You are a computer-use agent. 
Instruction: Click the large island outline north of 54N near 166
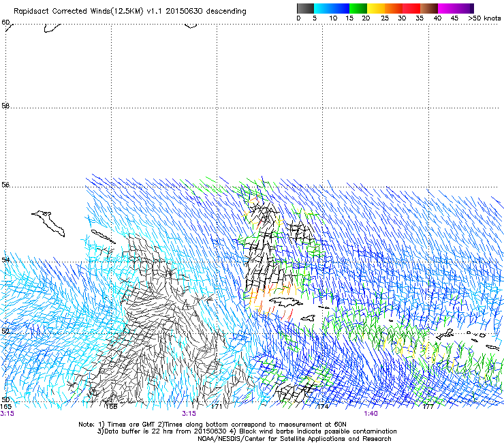tap(48, 224)
